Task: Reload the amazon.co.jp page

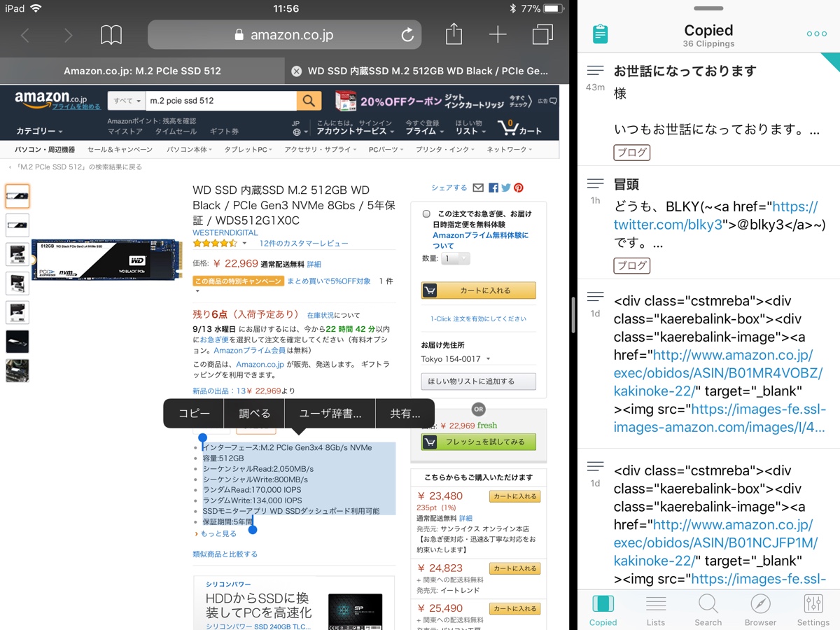Action: 407,35
